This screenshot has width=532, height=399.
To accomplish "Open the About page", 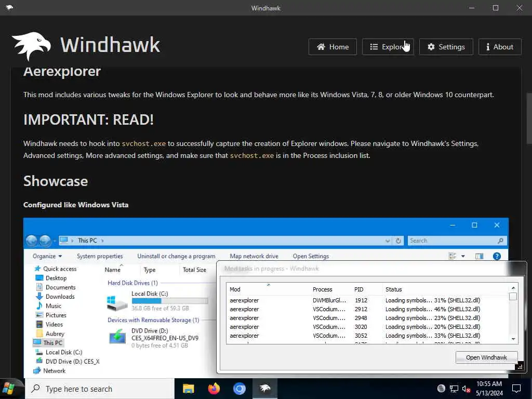I will click(x=500, y=47).
